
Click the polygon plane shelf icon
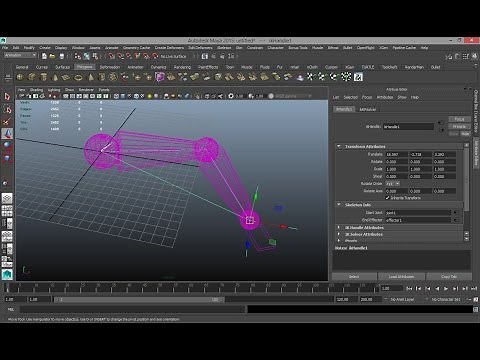[66, 77]
